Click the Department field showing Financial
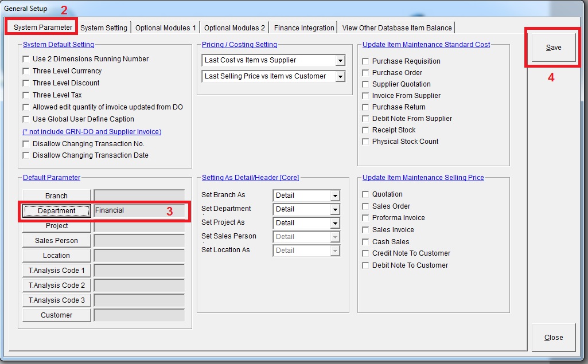 pos(139,210)
